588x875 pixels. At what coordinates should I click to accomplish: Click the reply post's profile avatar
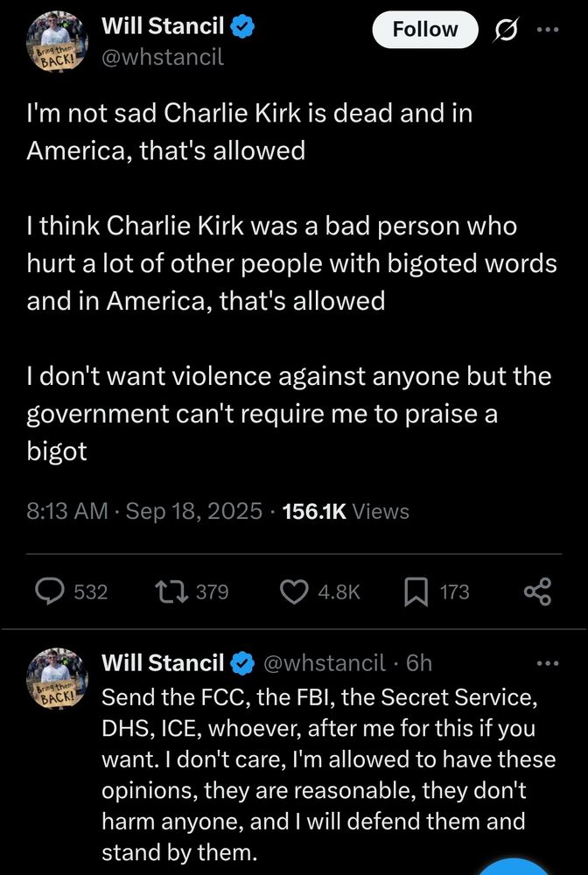click(x=57, y=679)
